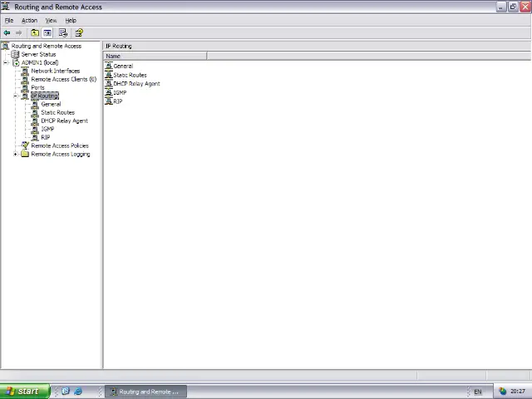Click the RIP icon in tree

pyautogui.click(x=35, y=137)
